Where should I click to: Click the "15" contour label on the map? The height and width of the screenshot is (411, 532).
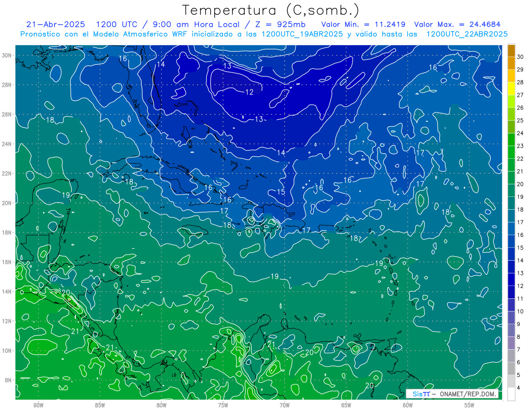pos(281,192)
